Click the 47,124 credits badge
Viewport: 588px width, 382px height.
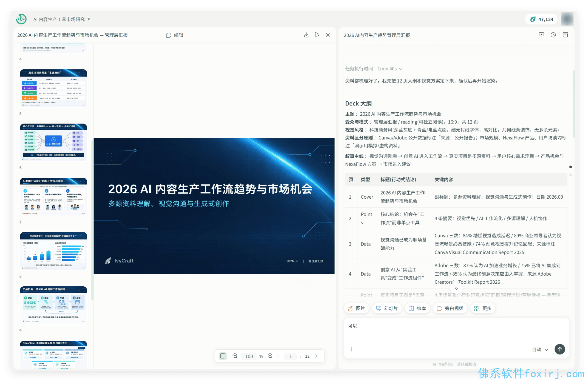[x=541, y=19]
